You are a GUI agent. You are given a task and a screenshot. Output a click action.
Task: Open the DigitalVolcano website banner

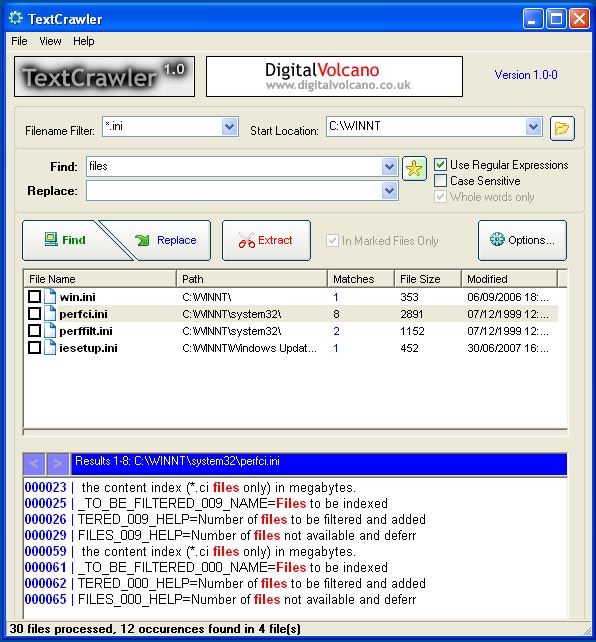334,77
